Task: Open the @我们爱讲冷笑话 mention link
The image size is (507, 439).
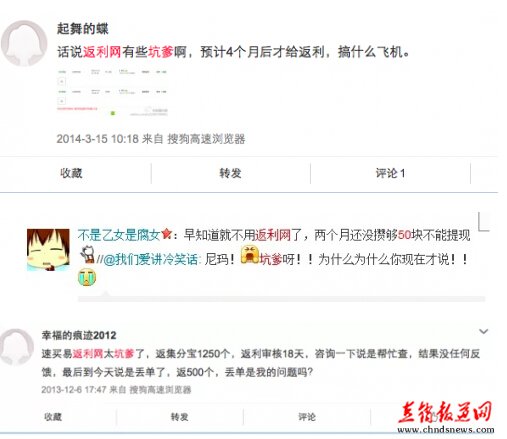Action: click(151, 259)
